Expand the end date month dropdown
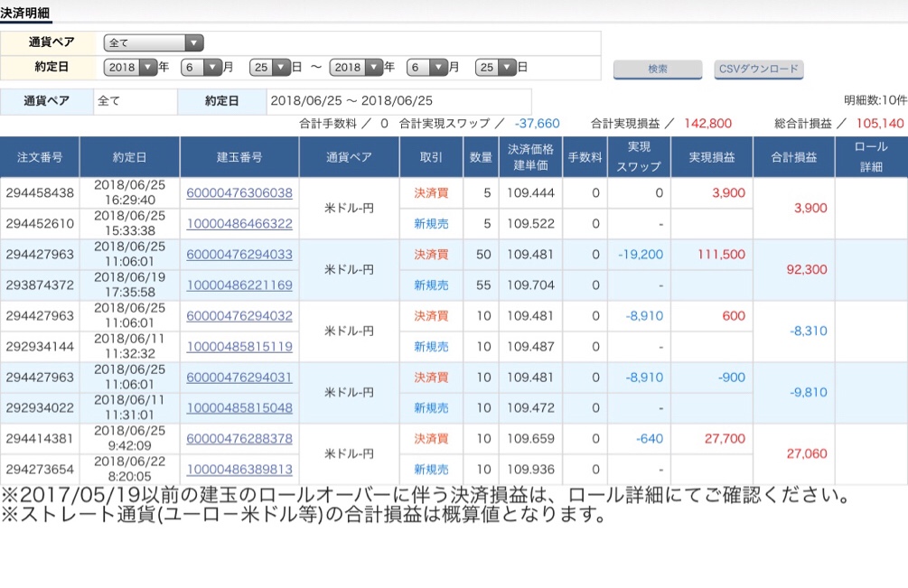Viewport: 908px width, 588px height. [x=426, y=67]
